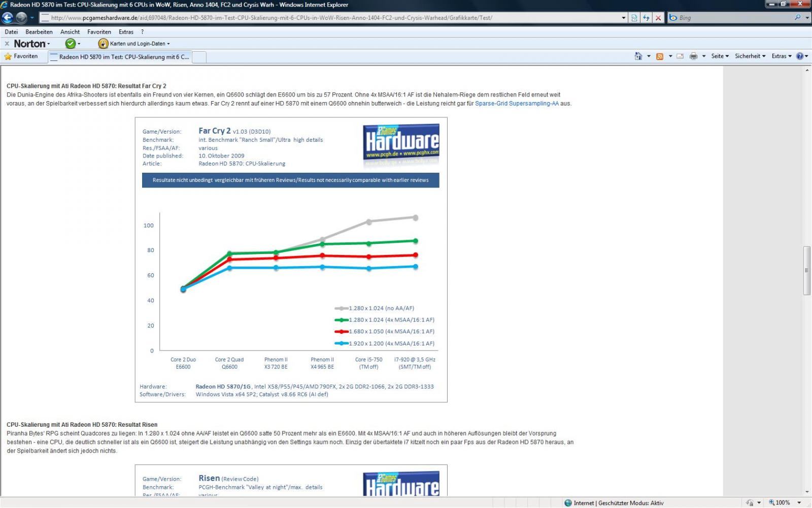Click the Bing logo icon
The width and height of the screenshot is (812, 508).
click(673, 18)
